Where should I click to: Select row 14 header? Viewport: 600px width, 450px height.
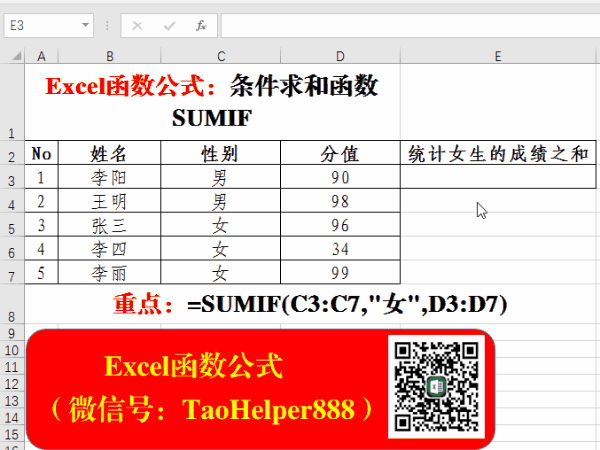[x=12, y=417]
